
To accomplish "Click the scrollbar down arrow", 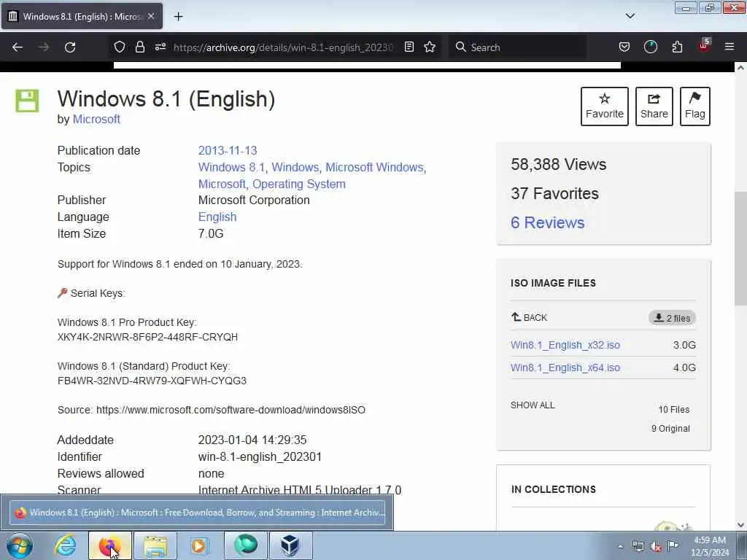I will point(741,525).
